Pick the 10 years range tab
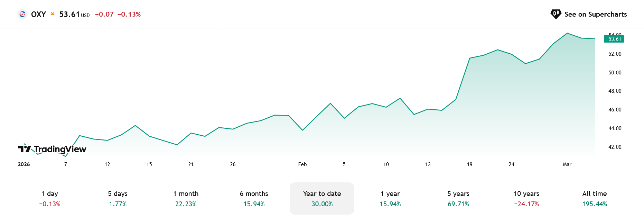Screen dimensions: 644x217 tap(526, 198)
